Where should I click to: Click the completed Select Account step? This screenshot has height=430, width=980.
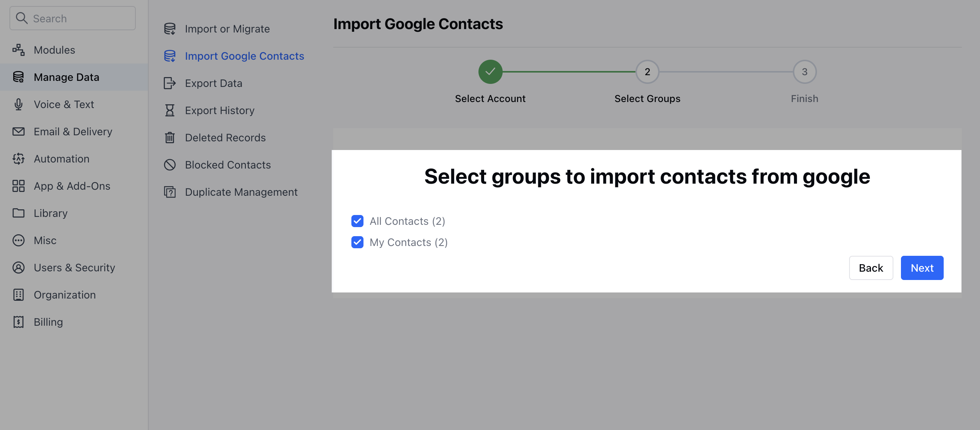(x=490, y=72)
